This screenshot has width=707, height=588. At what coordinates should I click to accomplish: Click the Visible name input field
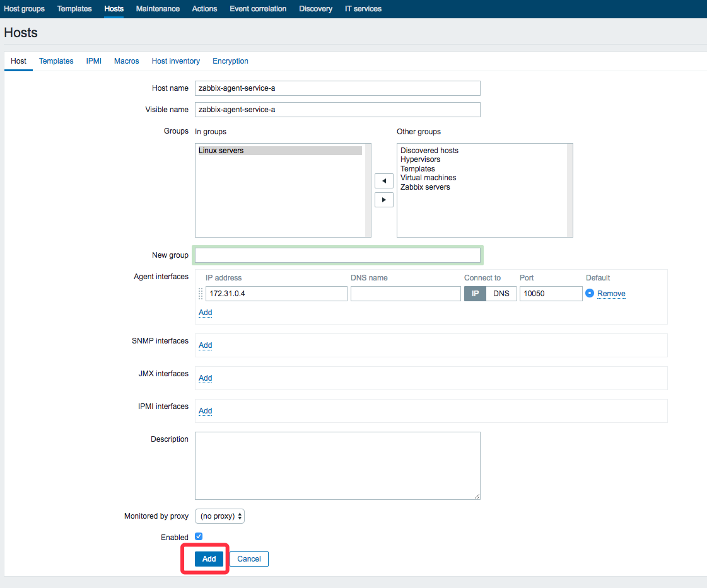pyautogui.click(x=337, y=110)
